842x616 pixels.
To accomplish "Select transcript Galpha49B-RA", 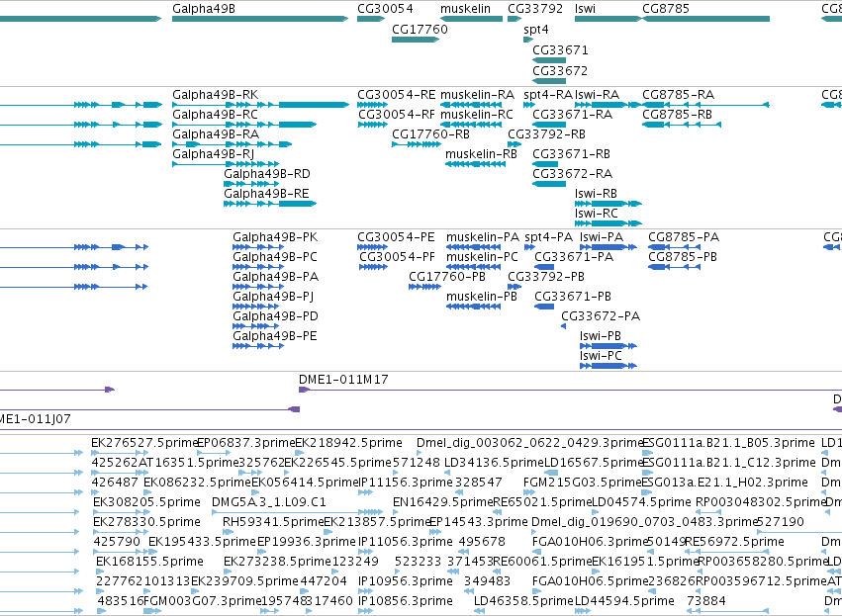I will pos(216,134).
